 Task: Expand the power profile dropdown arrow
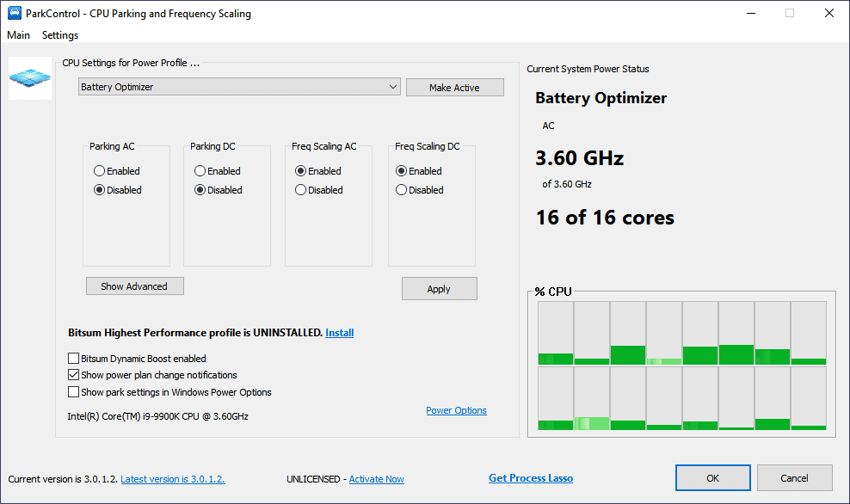pyautogui.click(x=393, y=87)
